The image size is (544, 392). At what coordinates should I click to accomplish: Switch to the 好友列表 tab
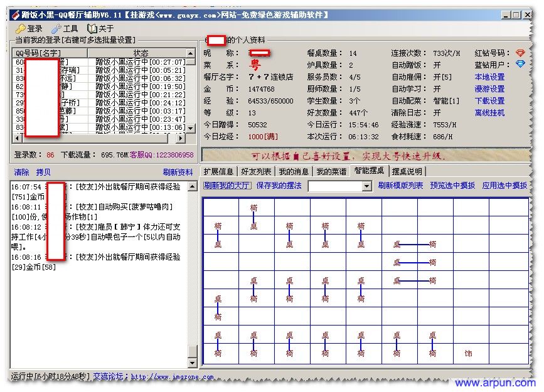pyautogui.click(x=256, y=171)
